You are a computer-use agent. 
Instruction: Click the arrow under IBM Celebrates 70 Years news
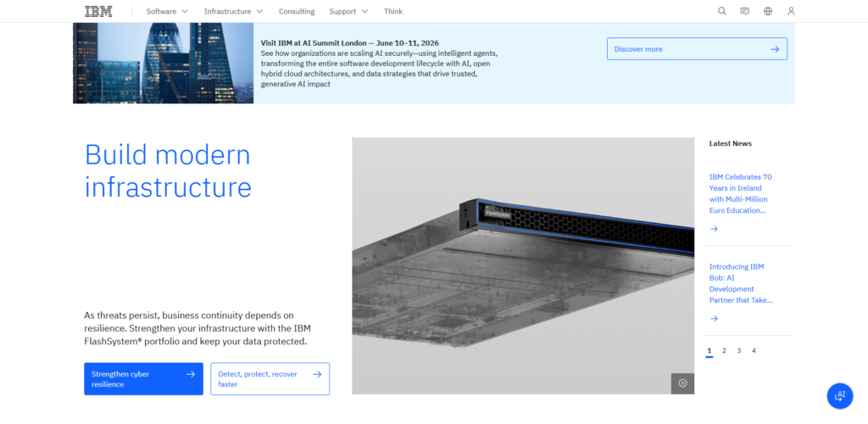pyautogui.click(x=714, y=229)
